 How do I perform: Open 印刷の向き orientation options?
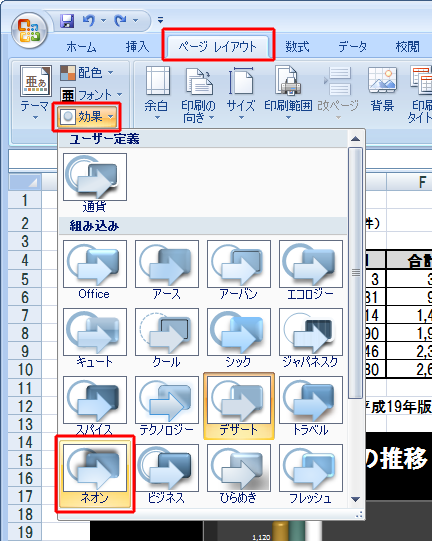pyautogui.click(x=199, y=94)
